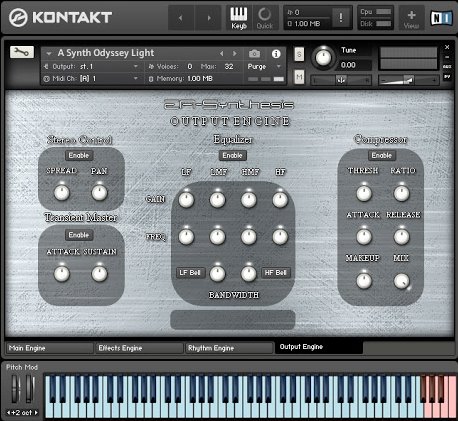Click the LF FREQ knob
This screenshot has width=458, height=421.
point(186,237)
